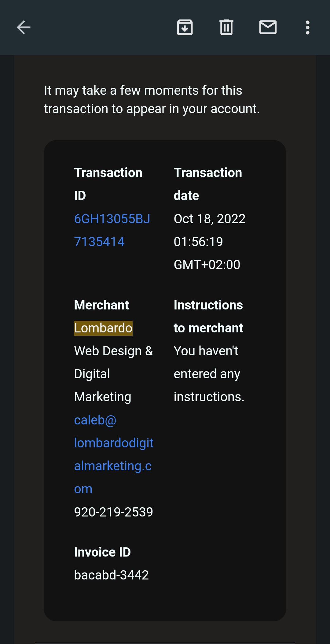Image resolution: width=330 pixels, height=644 pixels.
Task: Tap the almarketing.c email link line
Action: coord(113,466)
